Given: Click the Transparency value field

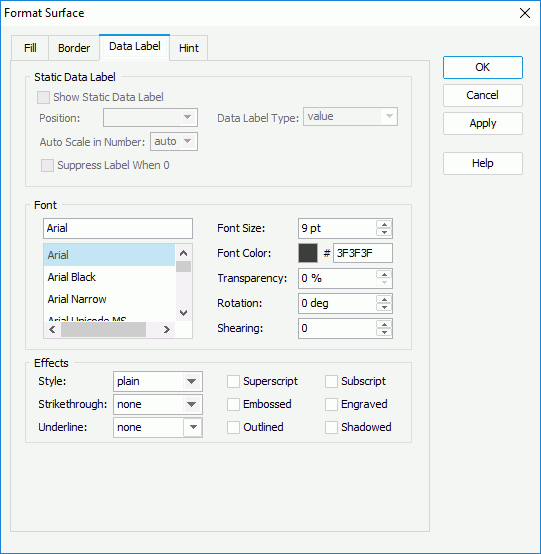Looking at the screenshot, I should (x=337, y=278).
